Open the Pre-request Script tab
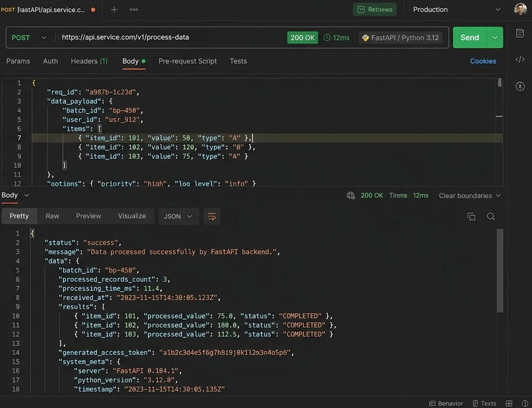532x408 pixels. [188, 61]
